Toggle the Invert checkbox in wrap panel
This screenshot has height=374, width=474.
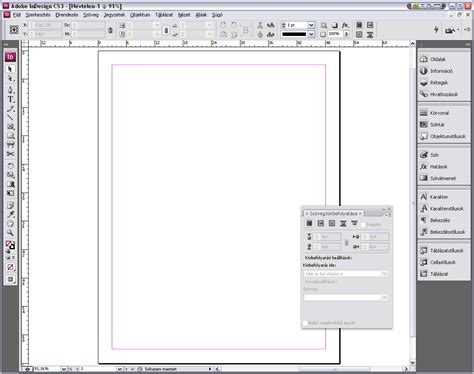(363, 225)
